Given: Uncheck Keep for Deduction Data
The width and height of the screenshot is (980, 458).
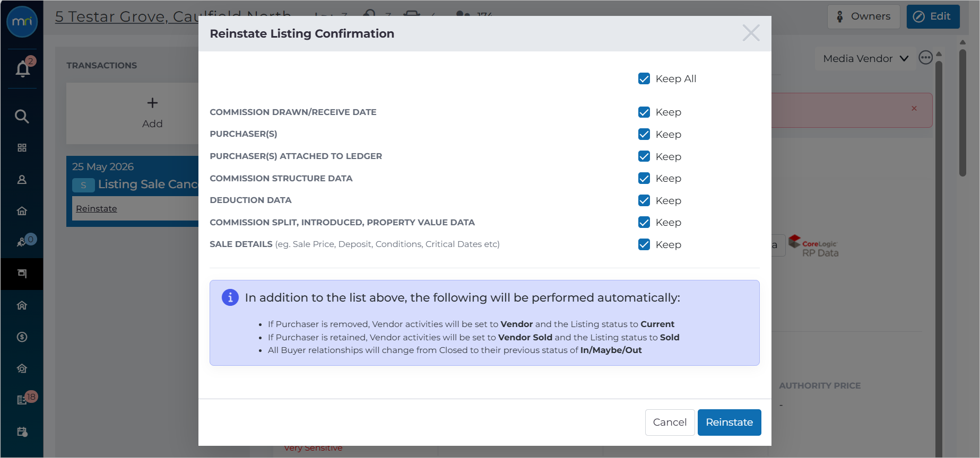Looking at the screenshot, I should coord(644,200).
